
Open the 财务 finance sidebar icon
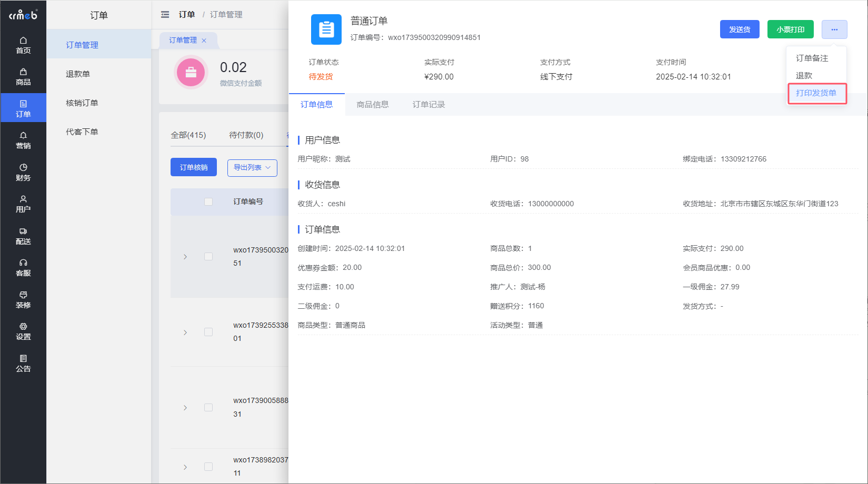click(x=23, y=173)
